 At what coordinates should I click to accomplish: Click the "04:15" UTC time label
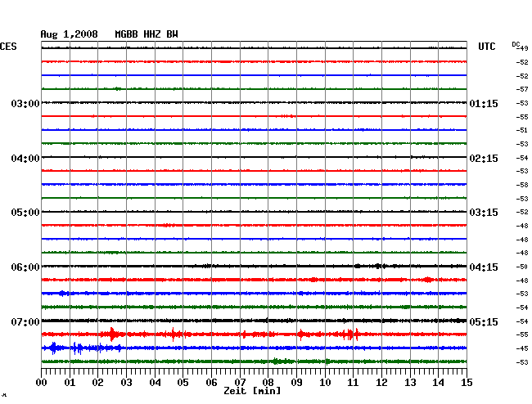pyautogui.click(x=484, y=267)
